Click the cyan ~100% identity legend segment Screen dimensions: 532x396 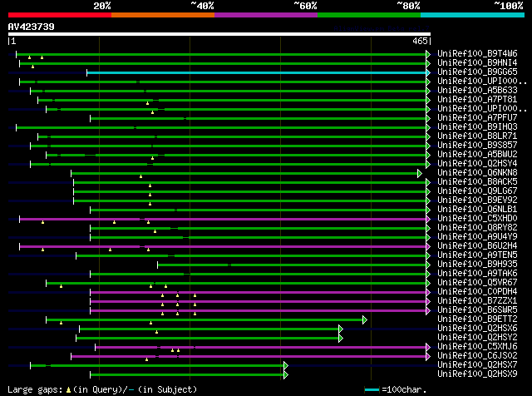click(473, 15)
